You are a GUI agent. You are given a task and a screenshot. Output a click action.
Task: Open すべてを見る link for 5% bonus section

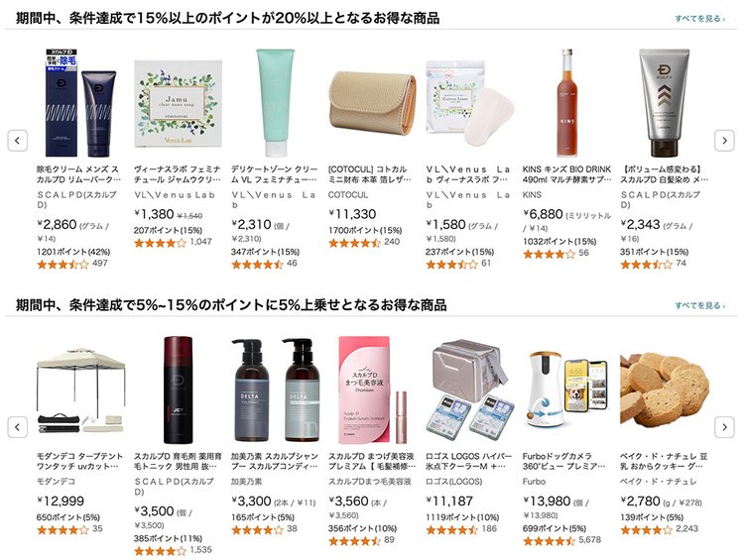pos(700,305)
